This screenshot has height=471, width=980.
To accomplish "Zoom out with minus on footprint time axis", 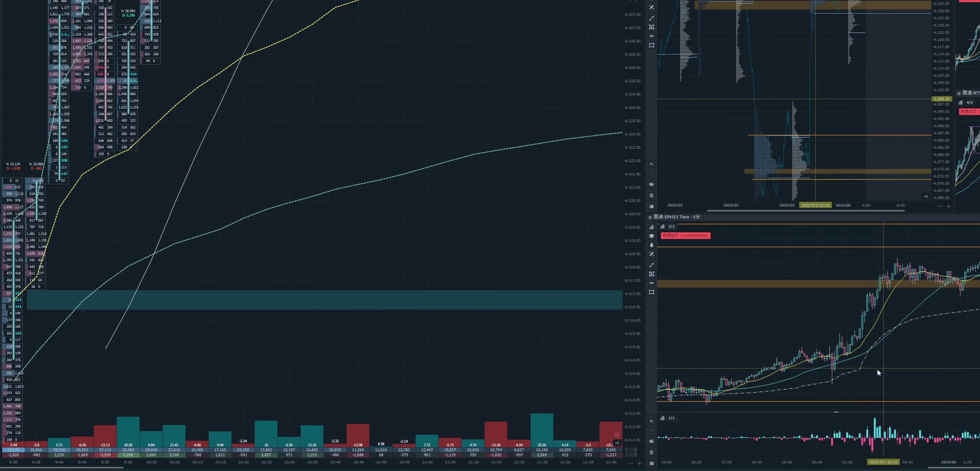I will pyautogui.click(x=631, y=463).
